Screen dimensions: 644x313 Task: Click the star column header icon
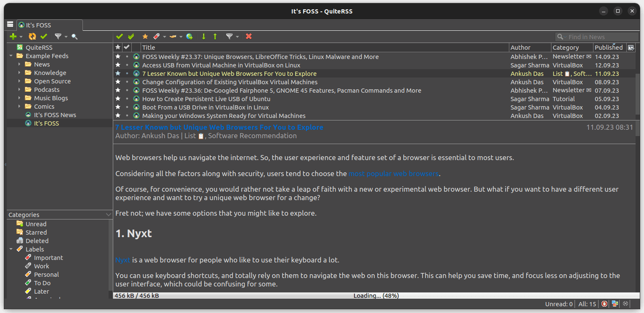click(118, 47)
